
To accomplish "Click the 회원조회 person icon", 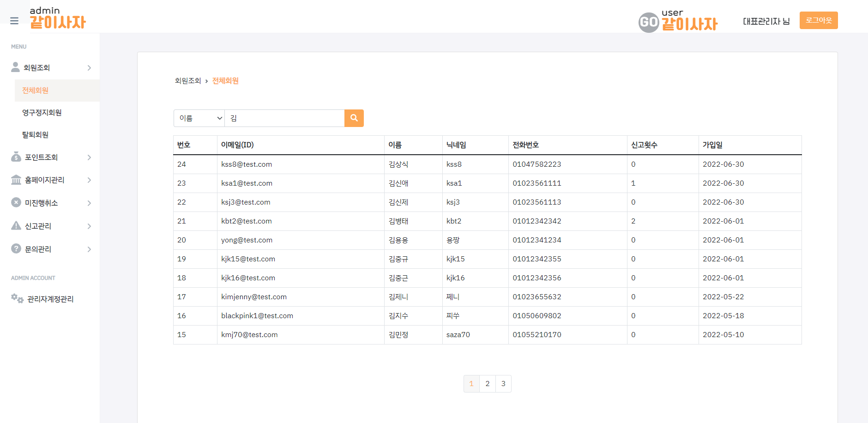I will [x=16, y=67].
